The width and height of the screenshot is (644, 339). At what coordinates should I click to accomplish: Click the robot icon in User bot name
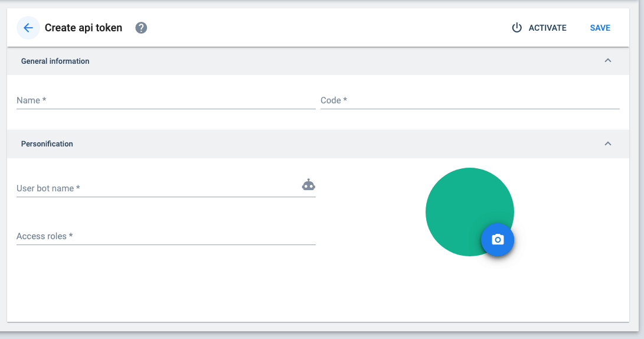[x=309, y=185]
